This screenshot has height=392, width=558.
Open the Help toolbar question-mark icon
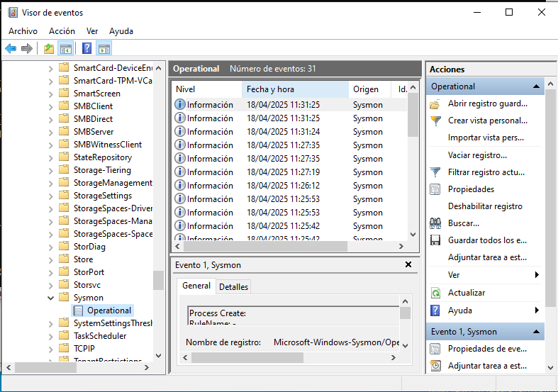pyautogui.click(x=87, y=48)
